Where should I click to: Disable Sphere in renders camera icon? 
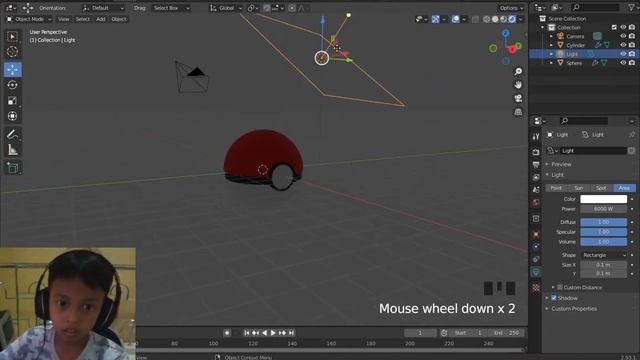[x=632, y=63]
